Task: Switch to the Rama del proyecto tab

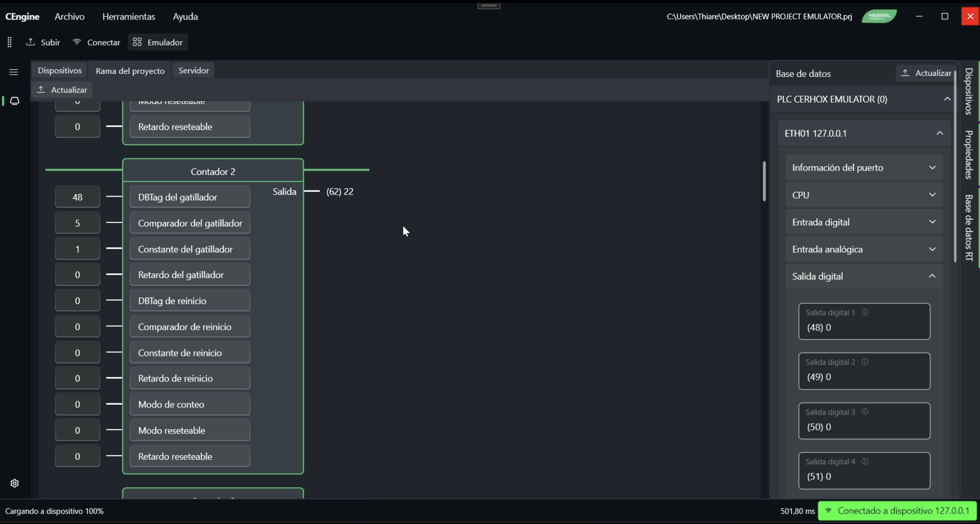Action: [x=130, y=71]
